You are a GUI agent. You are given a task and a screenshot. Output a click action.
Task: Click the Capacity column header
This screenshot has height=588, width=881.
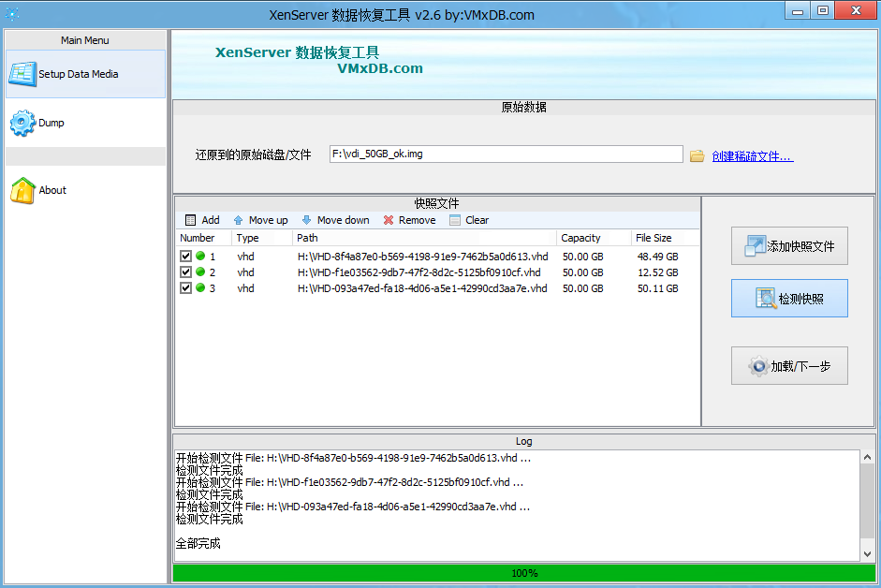(x=594, y=238)
